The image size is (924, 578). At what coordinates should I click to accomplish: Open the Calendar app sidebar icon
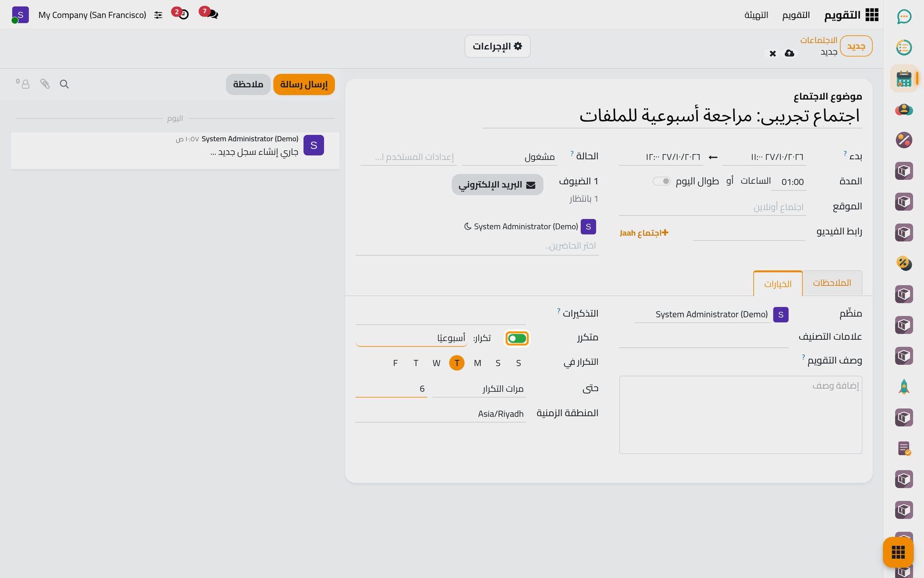tap(904, 79)
